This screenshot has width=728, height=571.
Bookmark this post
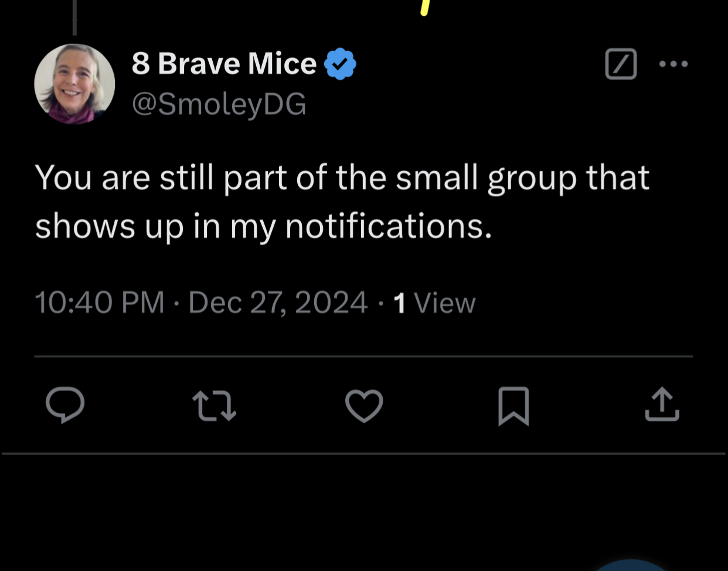click(x=513, y=406)
